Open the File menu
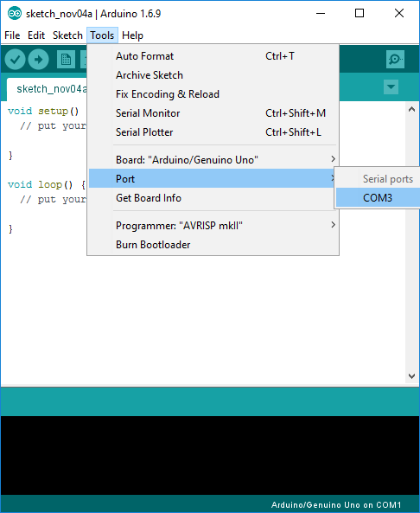The image size is (420, 513). coord(12,35)
